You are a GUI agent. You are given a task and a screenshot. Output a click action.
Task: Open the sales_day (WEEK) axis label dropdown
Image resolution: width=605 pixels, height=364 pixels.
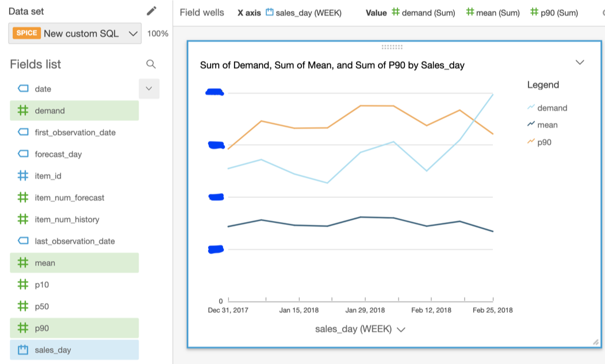(360, 329)
